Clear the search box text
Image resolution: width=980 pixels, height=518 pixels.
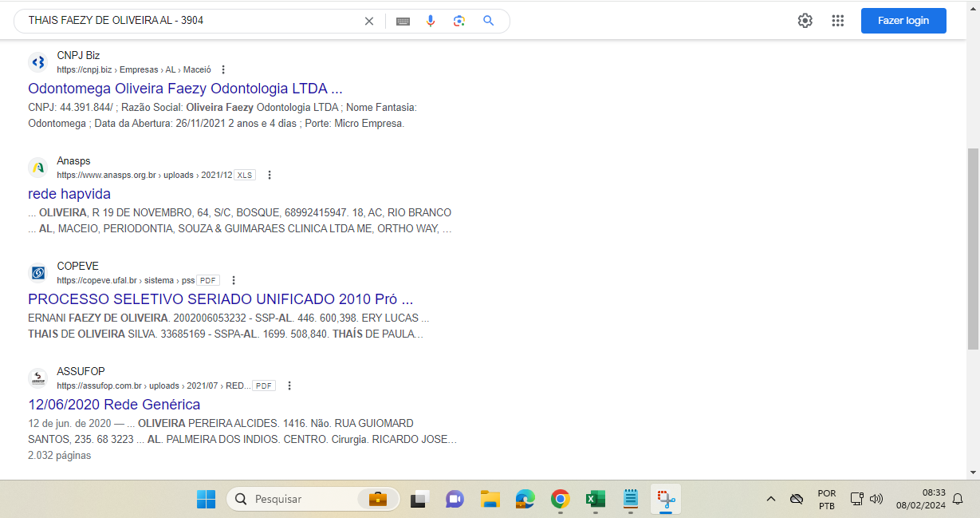[369, 22]
